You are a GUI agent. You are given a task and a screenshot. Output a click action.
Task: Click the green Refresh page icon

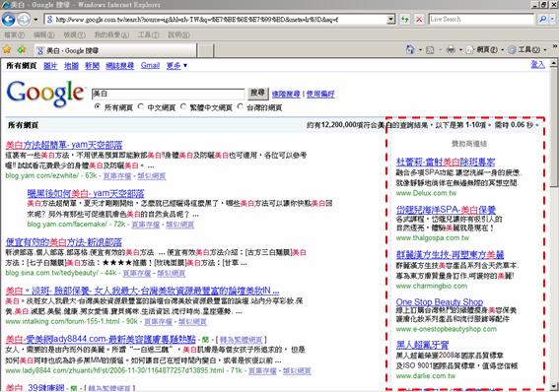(404, 20)
